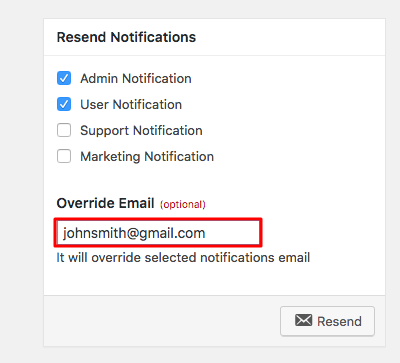Click the word Resend on the button
Screen dimensions: 400x363
[339, 321]
